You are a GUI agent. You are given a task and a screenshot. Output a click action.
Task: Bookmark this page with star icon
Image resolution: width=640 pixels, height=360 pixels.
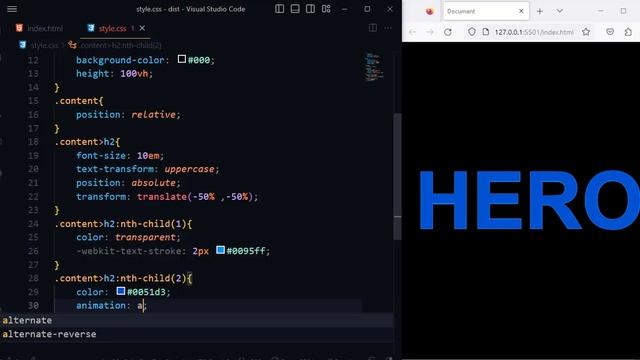[x=586, y=32]
